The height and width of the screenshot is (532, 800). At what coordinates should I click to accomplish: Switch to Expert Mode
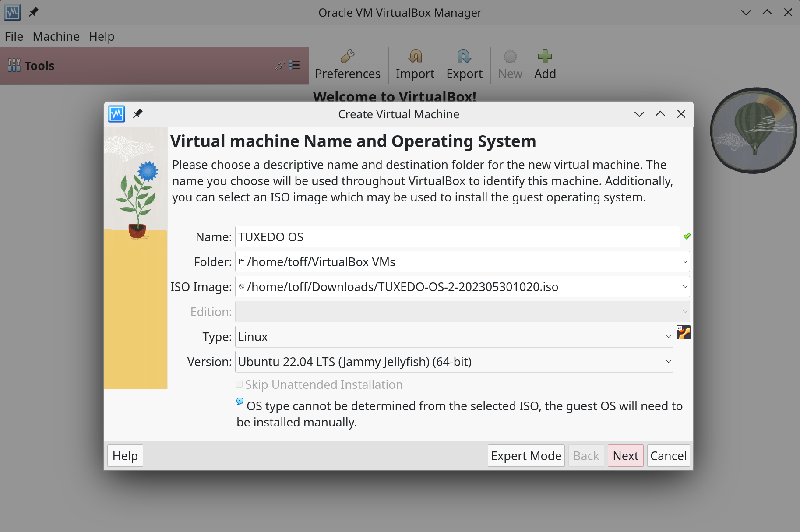(526, 456)
